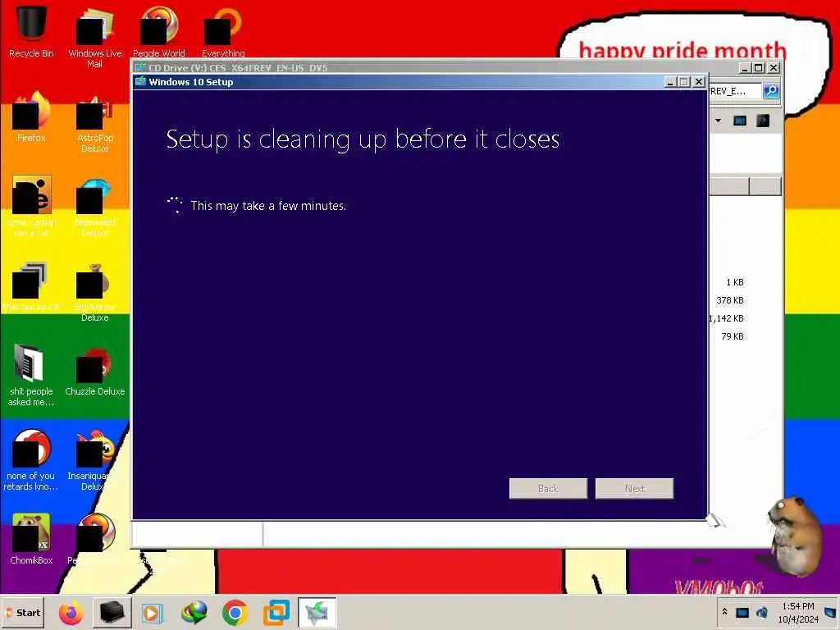This screenshot has height=630, width=840.
Task: Click the search field in CD Drive window
Action: [735, 91]
